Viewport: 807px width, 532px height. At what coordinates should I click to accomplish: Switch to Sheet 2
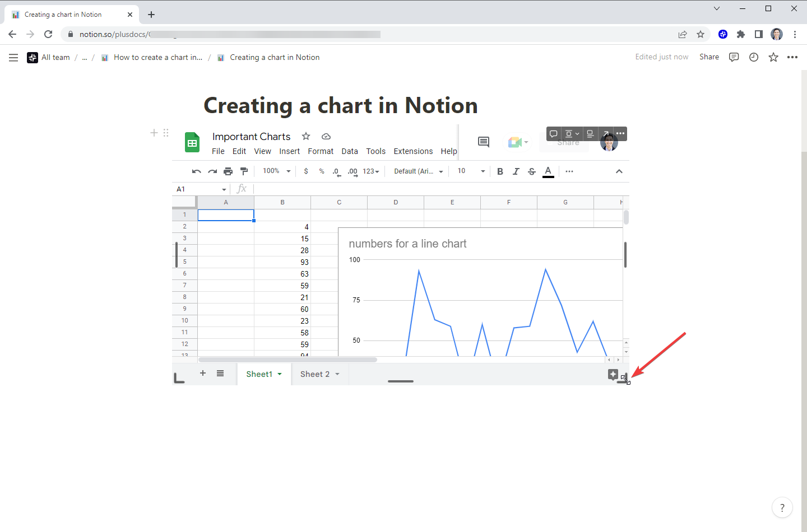[x=316, y=374]
